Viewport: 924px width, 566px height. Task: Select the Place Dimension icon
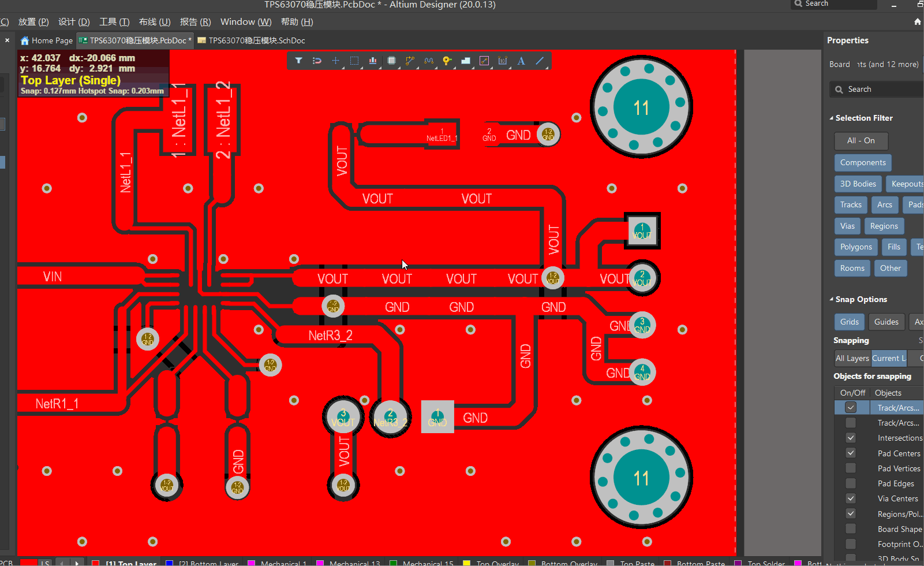coord(503,61)
